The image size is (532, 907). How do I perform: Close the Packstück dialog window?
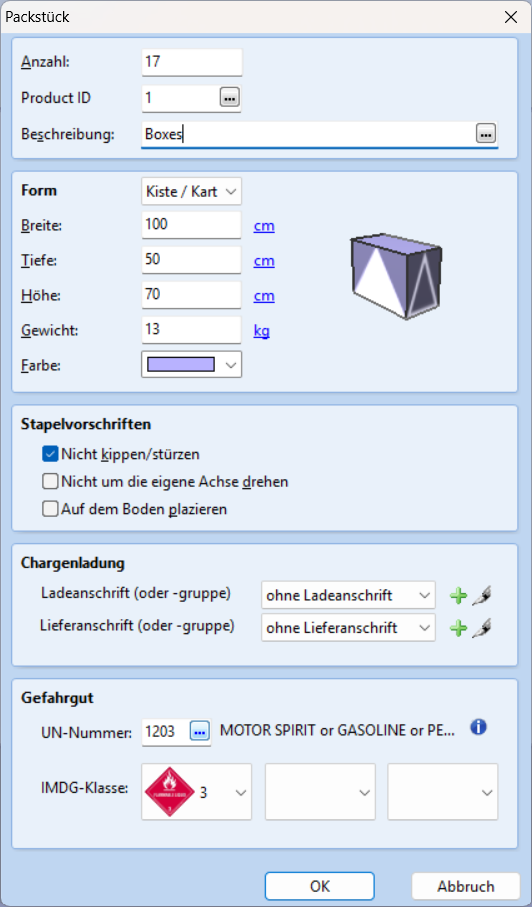[x=511, y=17]
